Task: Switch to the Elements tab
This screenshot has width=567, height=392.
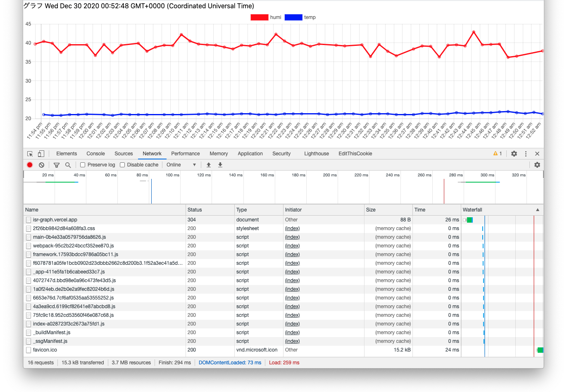Action: [67, 154]
